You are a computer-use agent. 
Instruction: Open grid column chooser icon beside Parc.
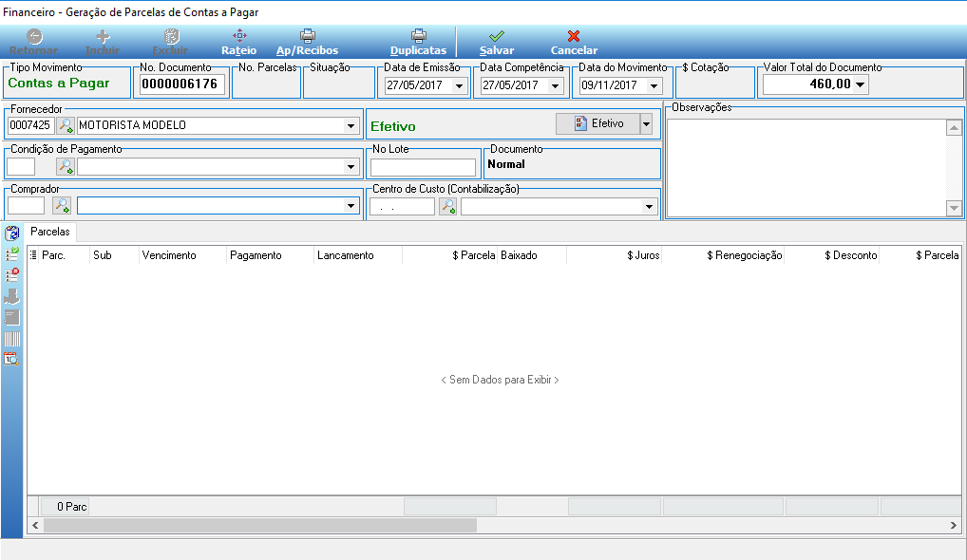33,255
